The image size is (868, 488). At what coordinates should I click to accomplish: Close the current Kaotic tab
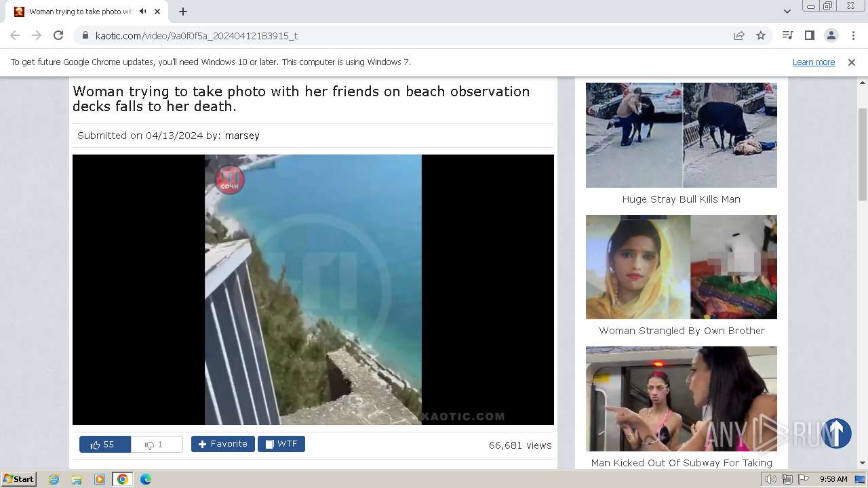click(x=157, y=12)
